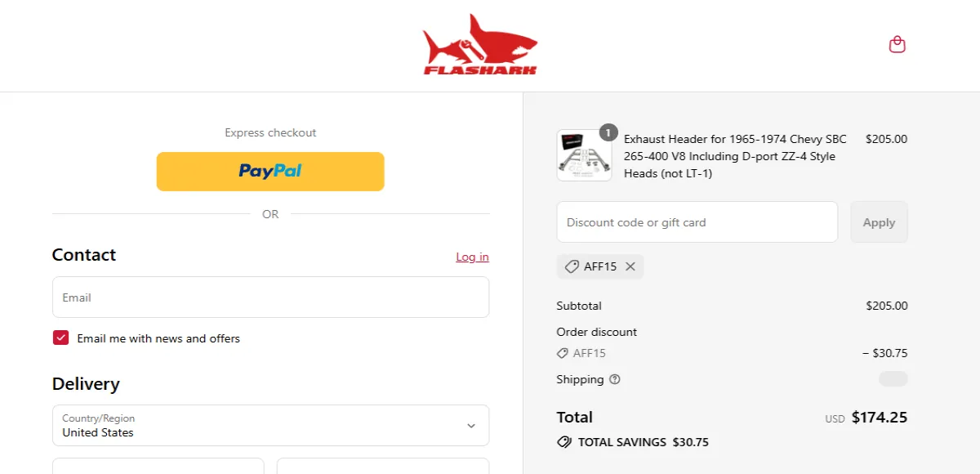
Task: Click the empty field below the Country selector
Action: tap(158, 468)
